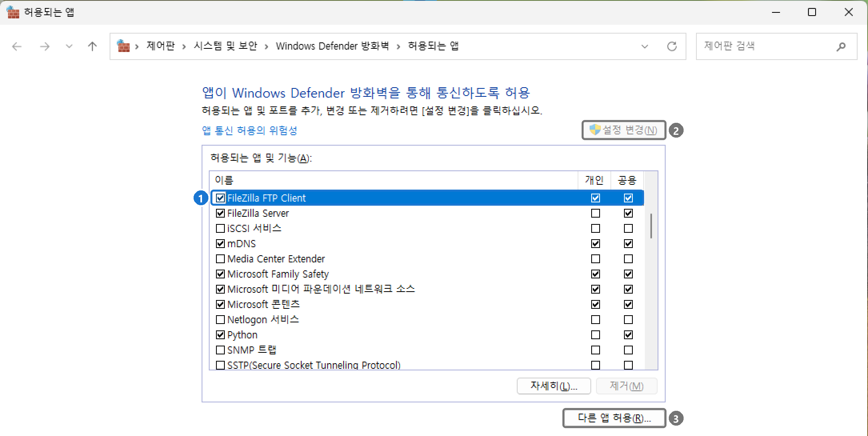Uncheck FileZilla FTP Client entry

click(x=220, y=198)
